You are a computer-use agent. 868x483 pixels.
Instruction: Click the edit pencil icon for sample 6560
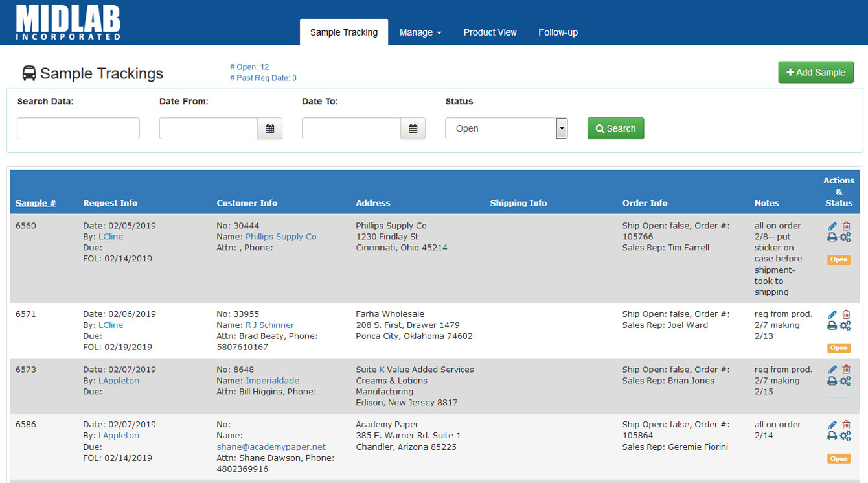coord(832,226)
